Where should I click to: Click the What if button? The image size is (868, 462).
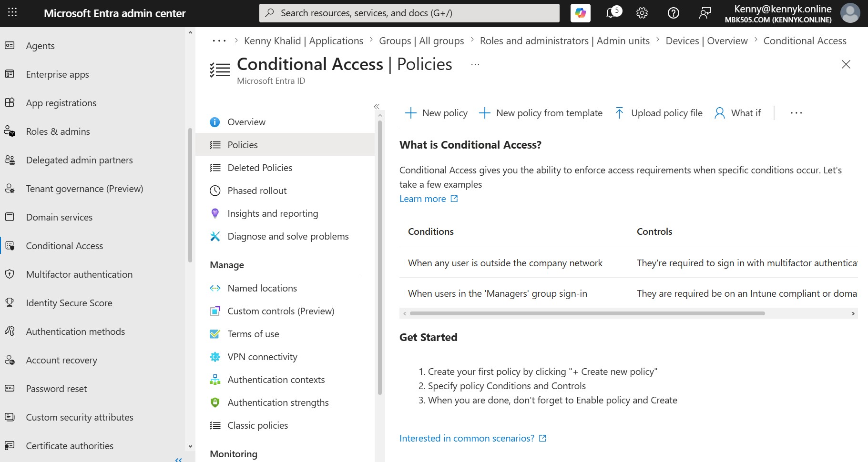[737, 113]
